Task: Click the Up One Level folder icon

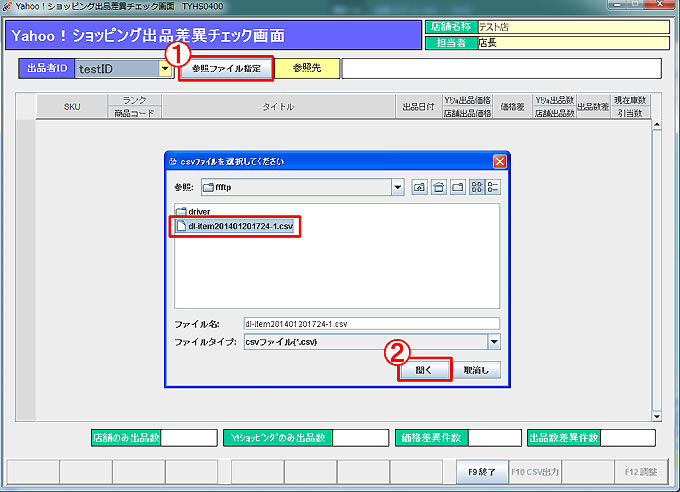Action: [419, 187]
